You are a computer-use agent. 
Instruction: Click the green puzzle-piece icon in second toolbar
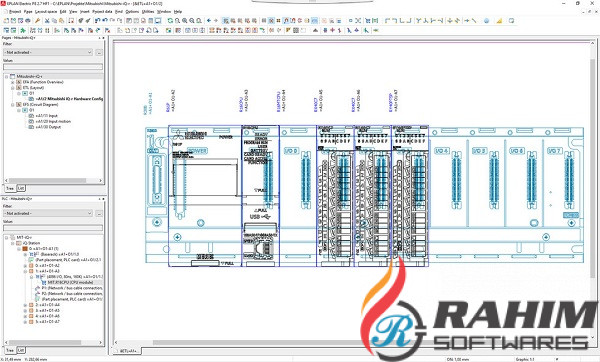coord(23,30)
